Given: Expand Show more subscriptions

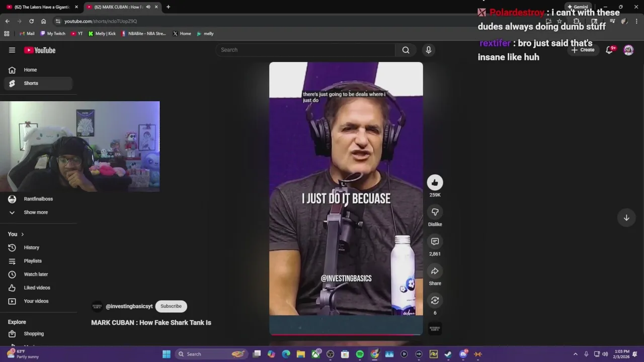Looking at the screenshot, I should (x=38, y=212).
